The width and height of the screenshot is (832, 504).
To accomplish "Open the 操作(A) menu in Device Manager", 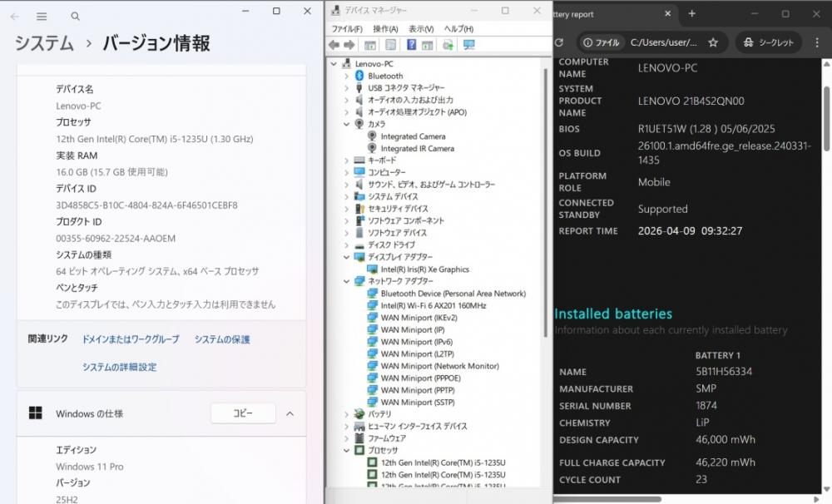I will (x=385, y=28).
